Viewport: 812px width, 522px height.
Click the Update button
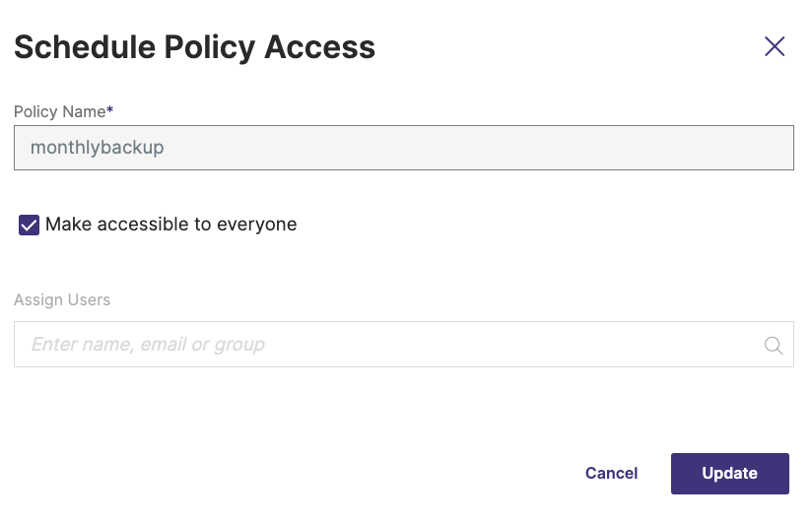[x=729, y=473]
